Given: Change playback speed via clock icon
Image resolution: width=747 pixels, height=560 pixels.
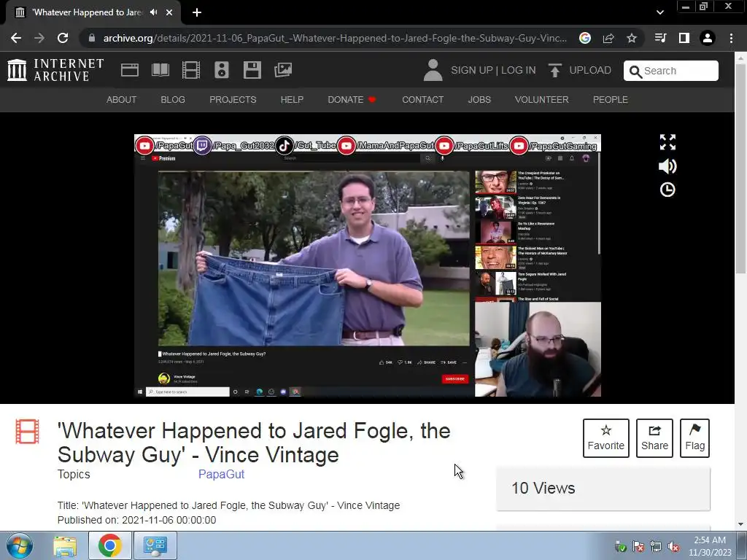Looking at the screenshot, I should point(667,190).
